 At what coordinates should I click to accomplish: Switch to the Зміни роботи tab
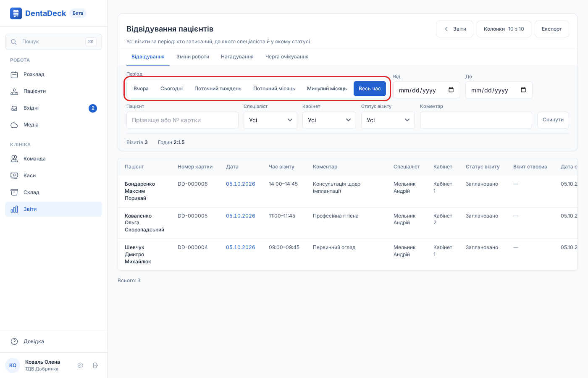193,57
